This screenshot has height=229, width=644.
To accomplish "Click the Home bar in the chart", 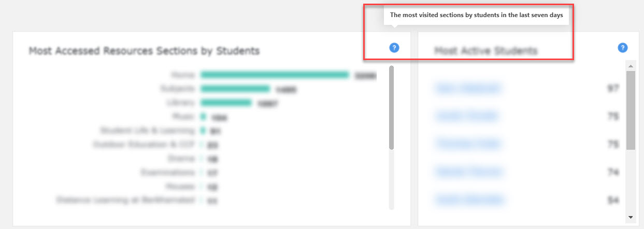I will pos(275,75).
